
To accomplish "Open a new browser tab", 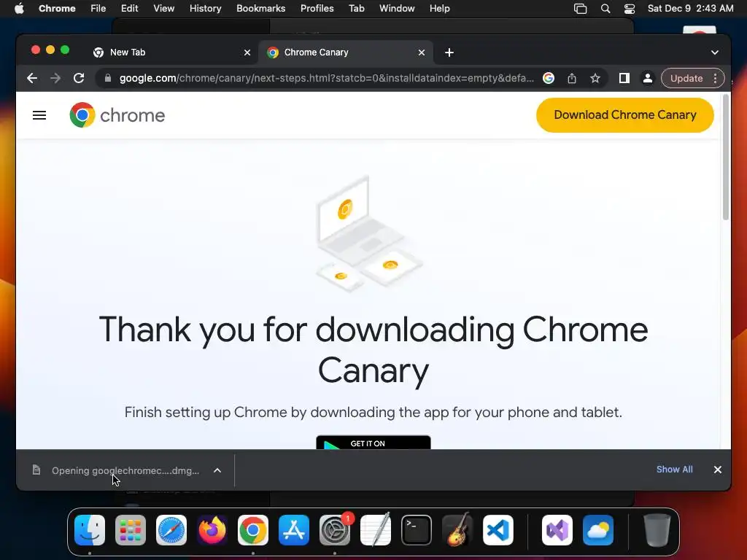I will click(449, 52).
